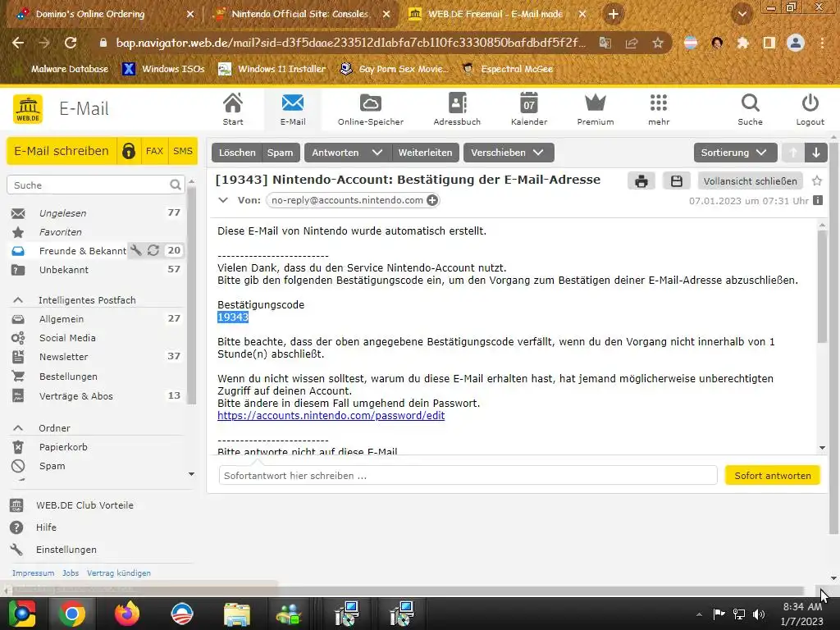The image size is (840, 630).
Task: Show email info icon next to date
Action: click(818, 200)
